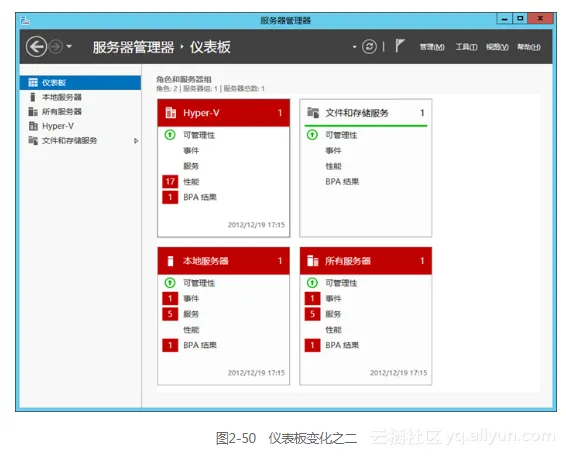Screen dimensions: 566x456
Task: Open 服务 in the 本地服务器 tile
Action: 191,314
